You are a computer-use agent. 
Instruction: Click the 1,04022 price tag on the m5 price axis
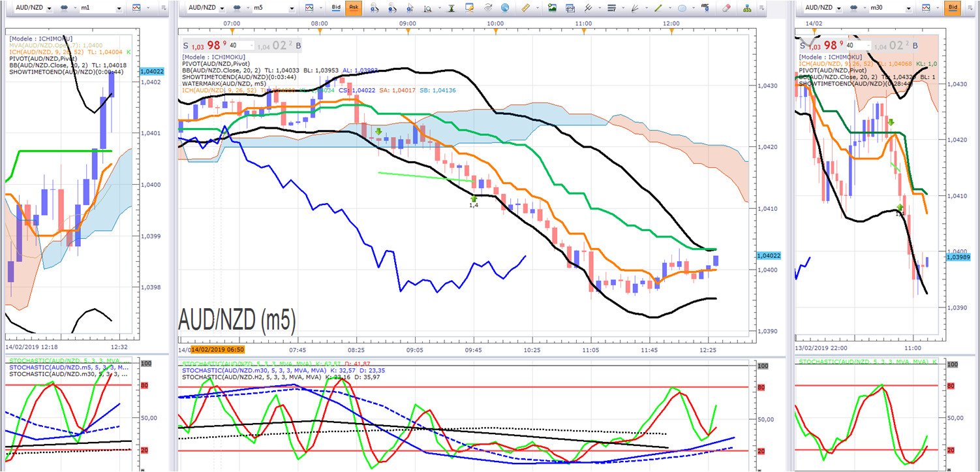[x=769, y=256]
